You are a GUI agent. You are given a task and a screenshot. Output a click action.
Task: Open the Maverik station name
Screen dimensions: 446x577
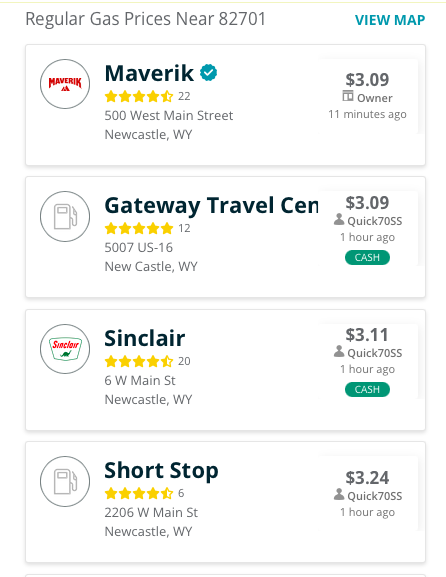(149, 73)
